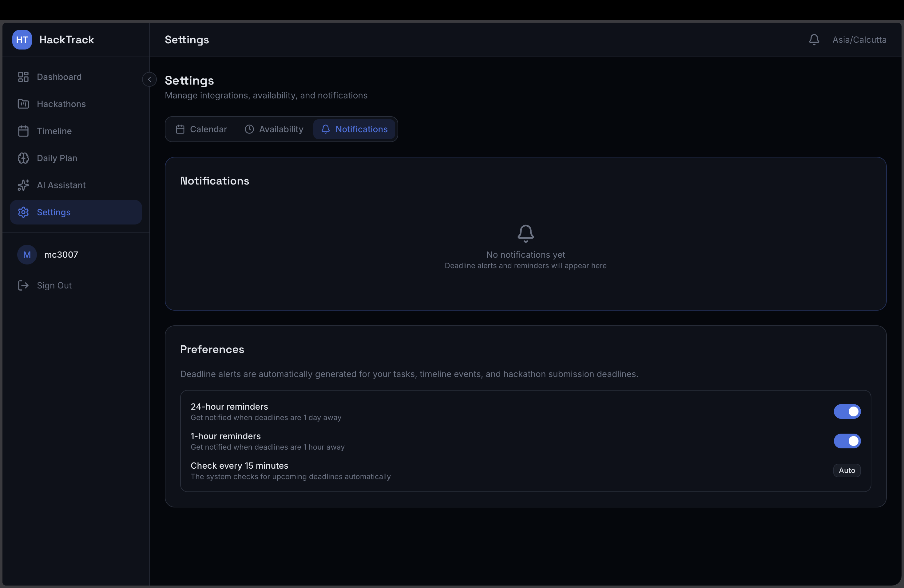Click the Preferences heading
Viewport: 904px width, 588px height.
[x=212, y=349]
